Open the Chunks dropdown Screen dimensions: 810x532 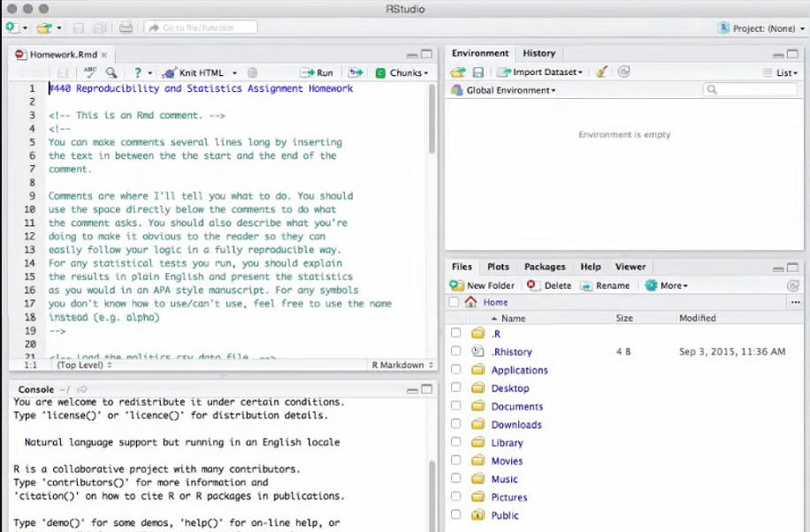pyautogui.click(x=402, y=72)
